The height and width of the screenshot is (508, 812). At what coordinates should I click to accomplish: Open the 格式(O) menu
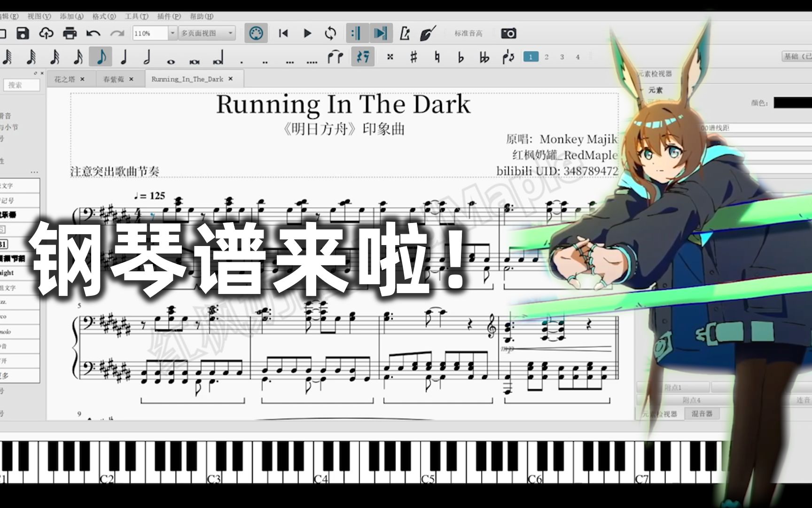[x=104, y=16]
